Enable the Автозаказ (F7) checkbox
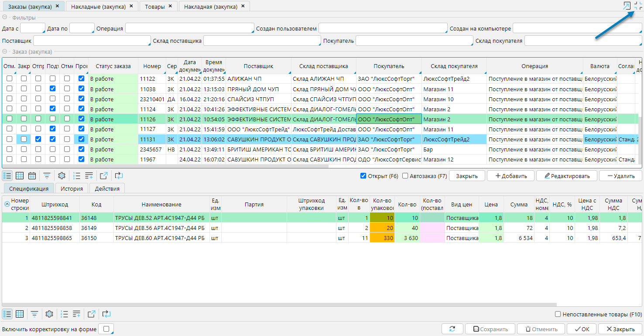 point(405,176)
